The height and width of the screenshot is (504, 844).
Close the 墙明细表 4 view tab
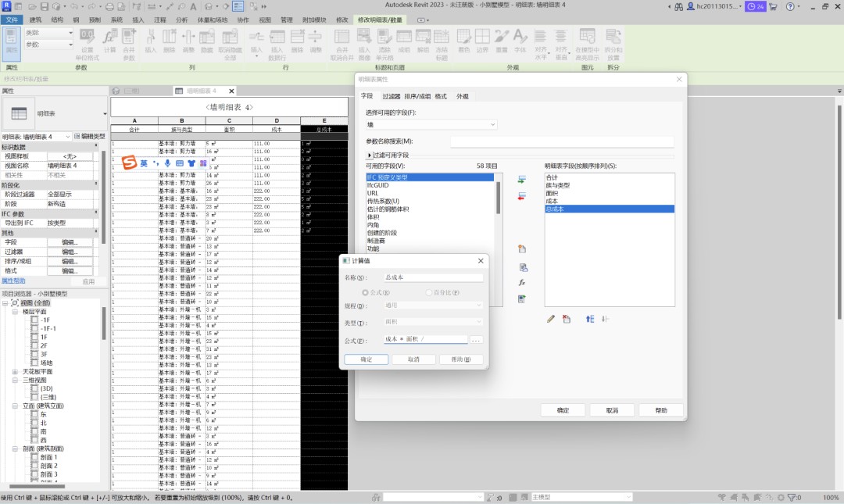231,91
